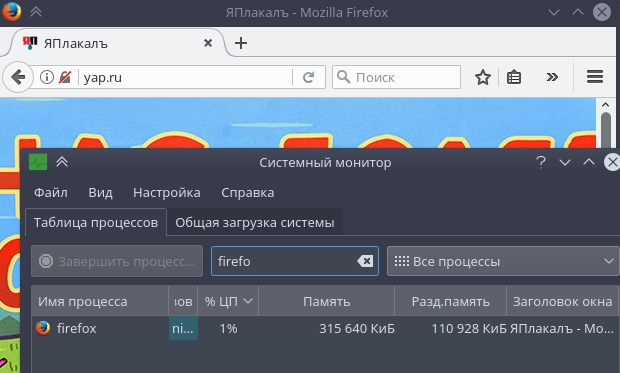Sort by Имя процесса column
The image size is (620, 373).
(x=100, y=302)
